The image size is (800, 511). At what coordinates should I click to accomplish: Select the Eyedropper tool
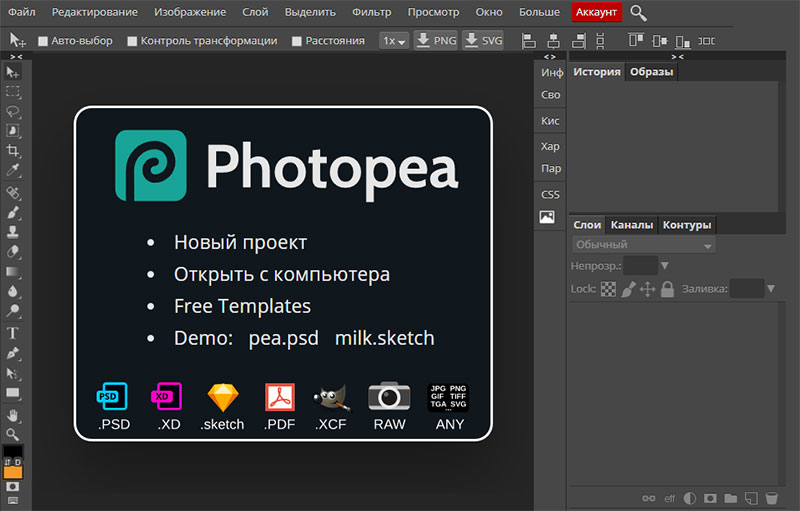point(13,170)
